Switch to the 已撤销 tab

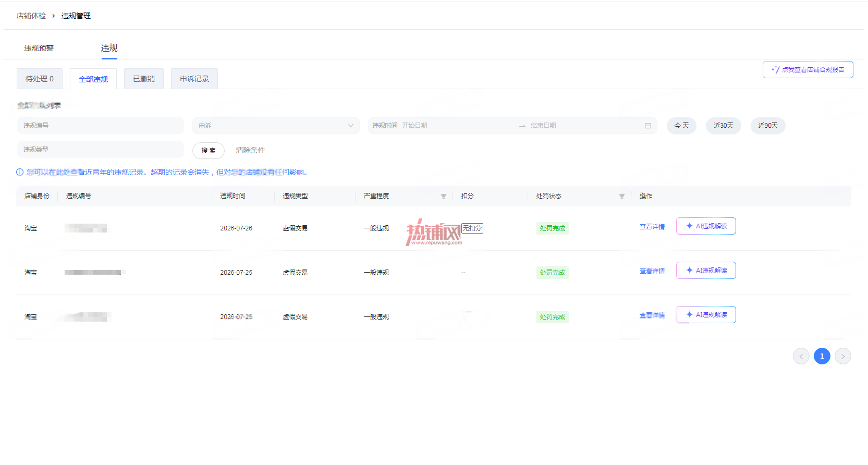[144, 79]
